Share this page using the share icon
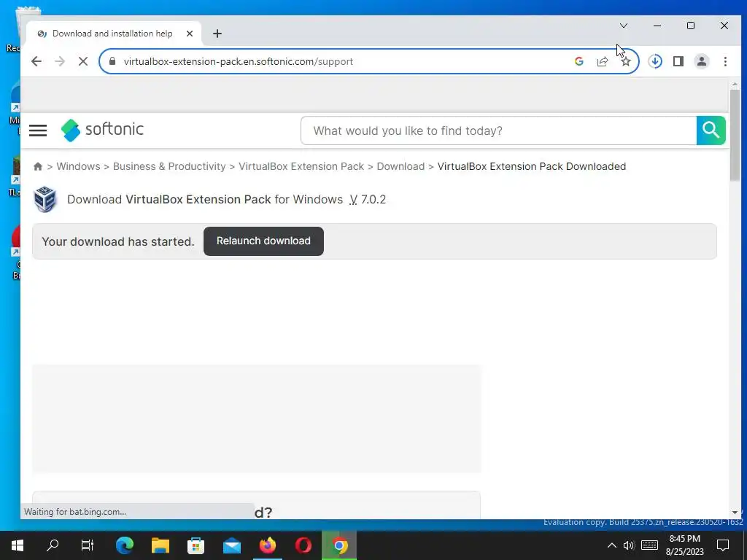The width and height of the screenshot is (747, 560). [x=602, y=61]
